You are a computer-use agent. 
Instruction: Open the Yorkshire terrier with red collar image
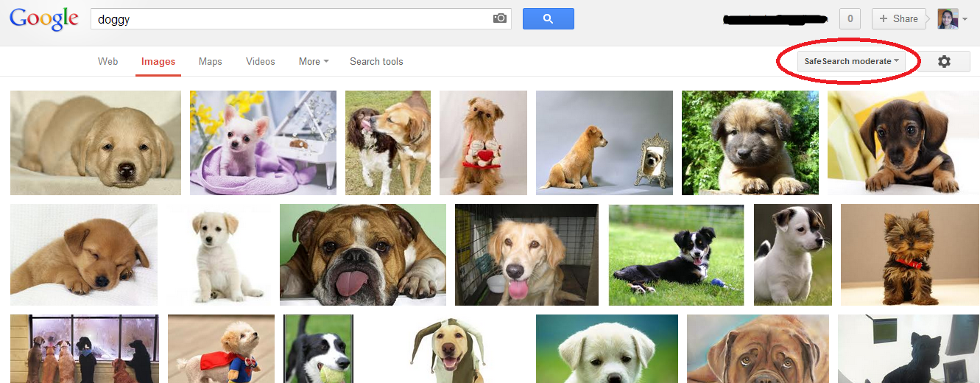coord(910,255)
